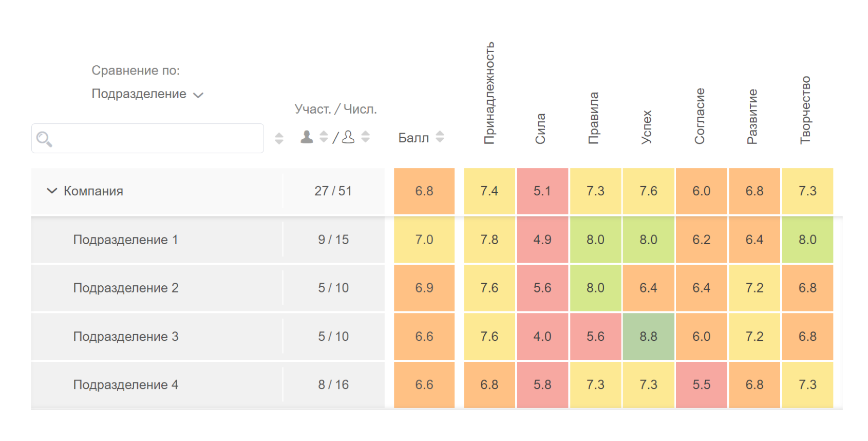Viewport: 868px width, 441px height.
Task: Click inside the search input field
Action: [154, 138]
